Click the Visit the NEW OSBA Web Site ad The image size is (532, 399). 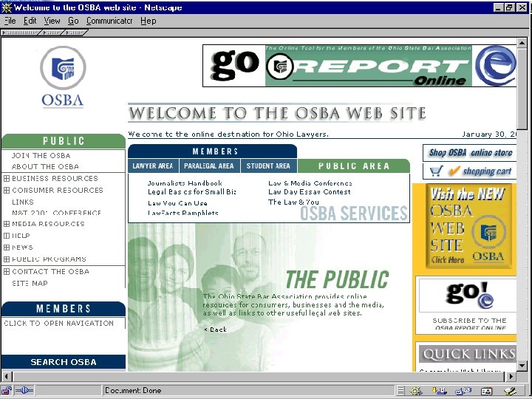point(468,226)
